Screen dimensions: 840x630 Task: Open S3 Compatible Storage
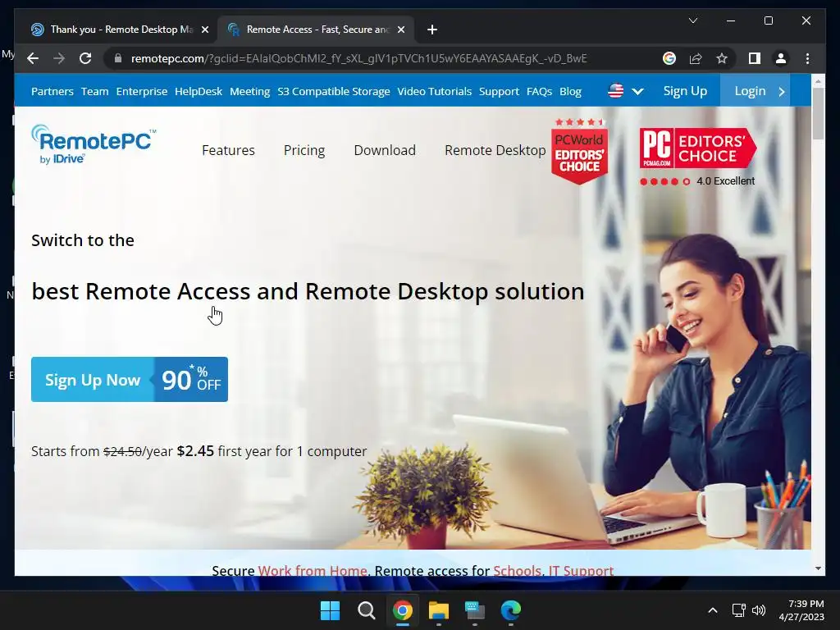[x=334, y=92]
